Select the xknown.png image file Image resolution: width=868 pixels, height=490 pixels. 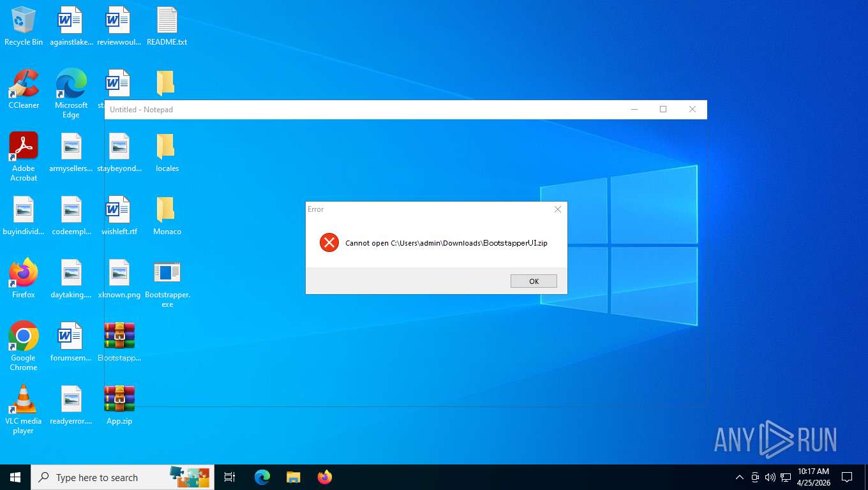[119, 279]
